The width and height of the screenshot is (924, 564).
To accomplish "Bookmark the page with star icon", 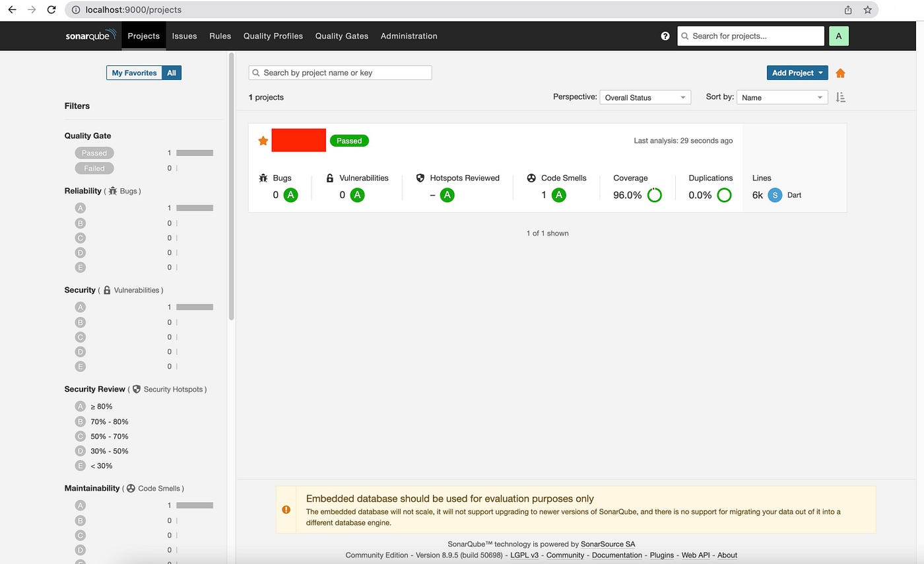I will (868, 10).
